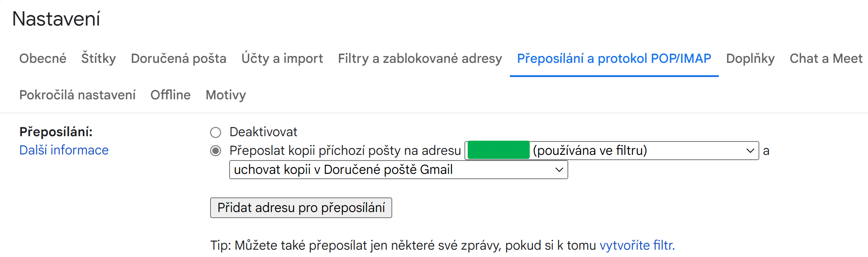Click the Přidat adresu pro přeposílání button
The image size is (868, 257).
301,208
